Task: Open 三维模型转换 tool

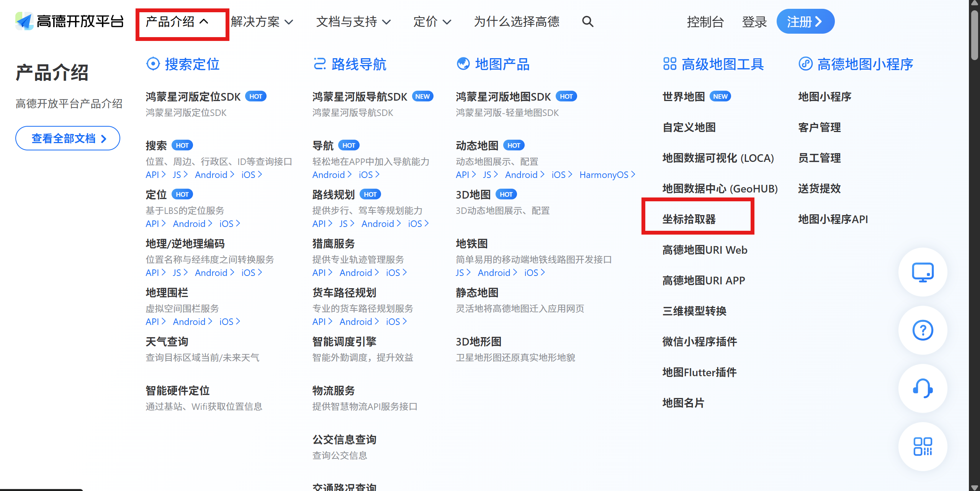Action: [694, 311]
